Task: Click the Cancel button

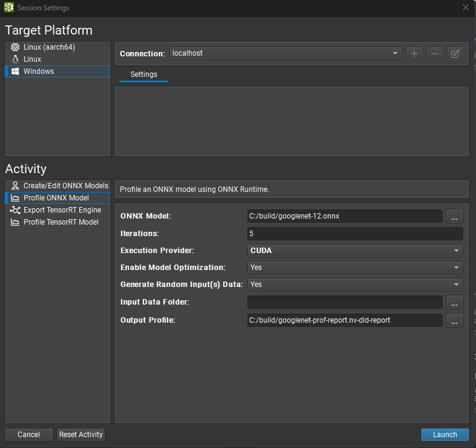Action: pyautogui.click(x=29, y=435)
